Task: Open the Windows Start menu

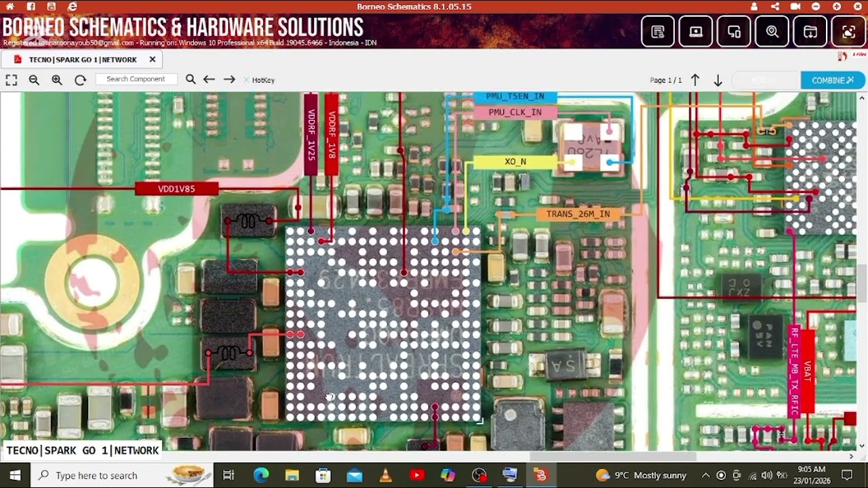Action: [x=15, y=475]
